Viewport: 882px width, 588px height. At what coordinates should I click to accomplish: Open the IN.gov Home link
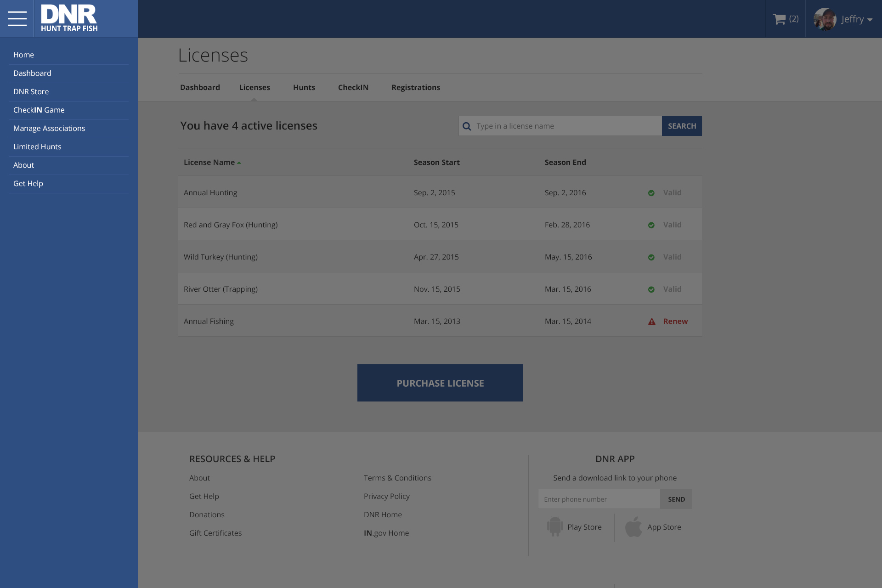pos(386,533)
